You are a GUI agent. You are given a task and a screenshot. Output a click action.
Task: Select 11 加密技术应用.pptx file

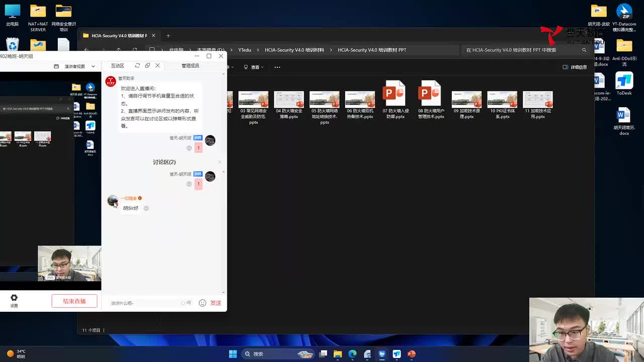[x=538, y=104]
